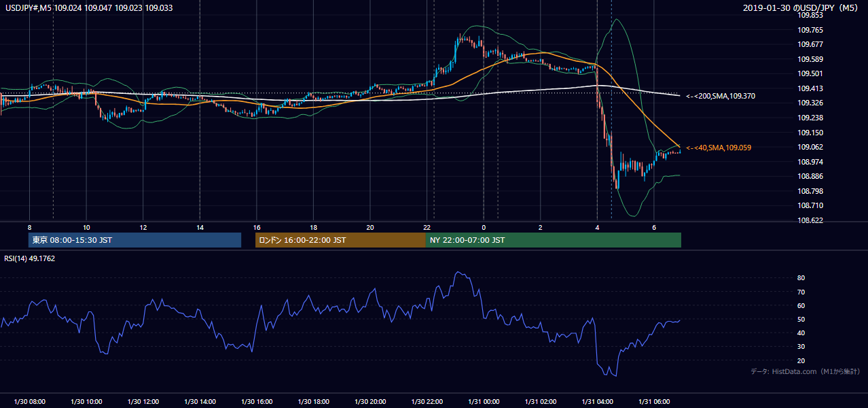Click price axis value 109.413
The width and height of the screenshot is (868, 408).
810,88
